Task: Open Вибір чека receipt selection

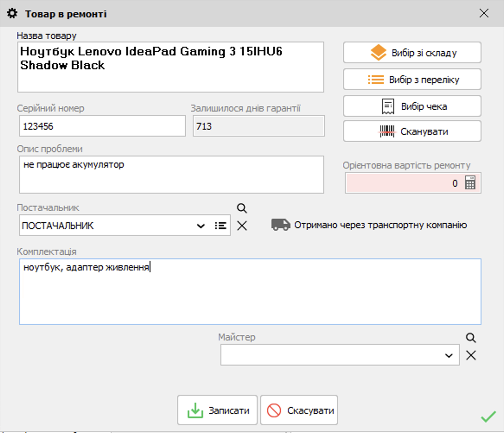Action: click(x=412, y=106)
